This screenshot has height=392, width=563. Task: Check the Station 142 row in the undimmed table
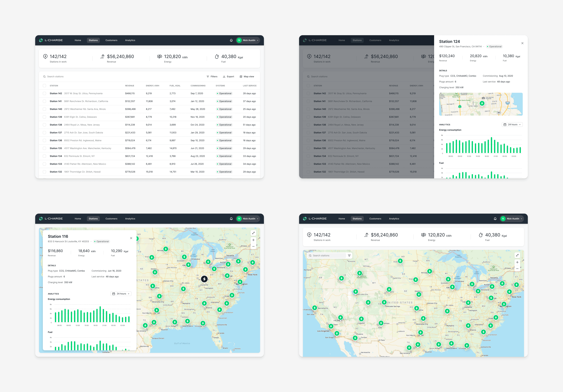44,93
